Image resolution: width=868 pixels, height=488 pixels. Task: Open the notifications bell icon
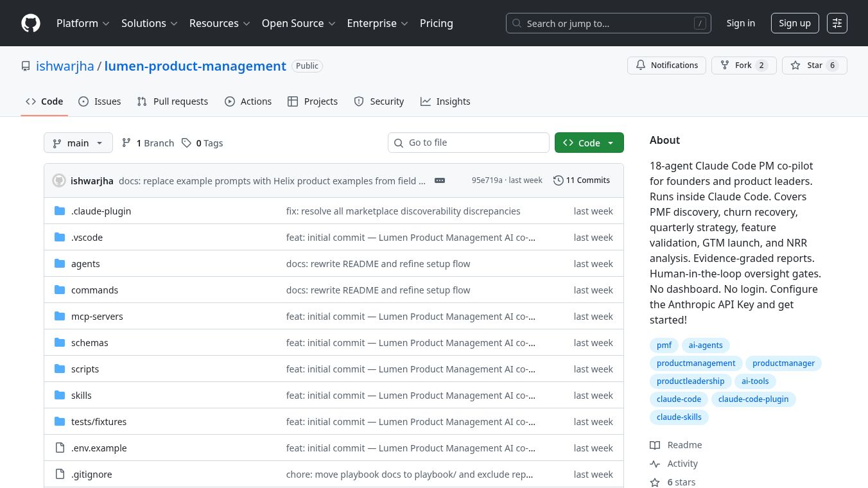(641, 65)
